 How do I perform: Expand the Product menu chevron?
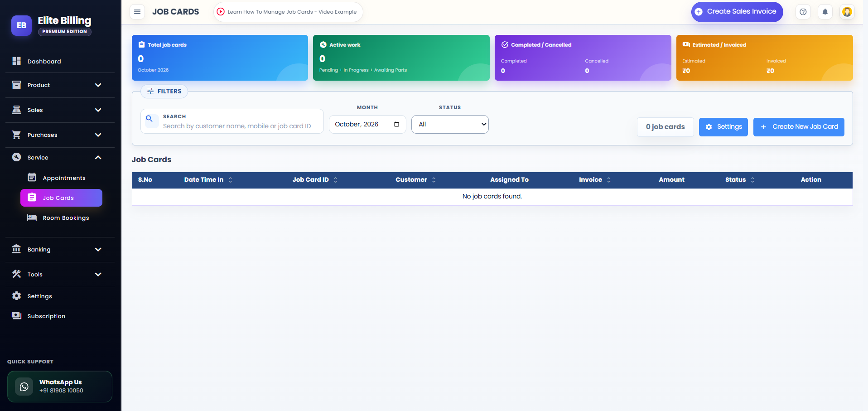[98, 85]
